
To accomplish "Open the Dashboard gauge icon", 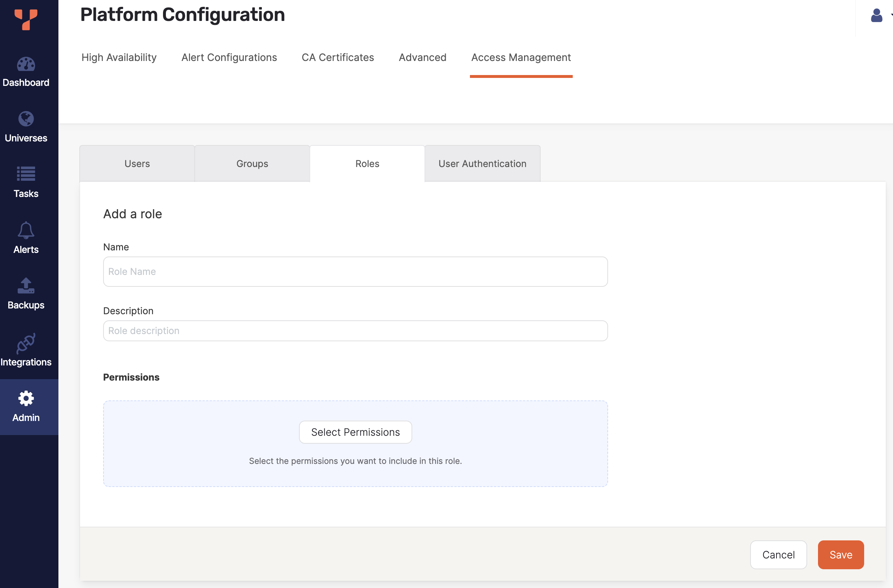I will 26,65.
